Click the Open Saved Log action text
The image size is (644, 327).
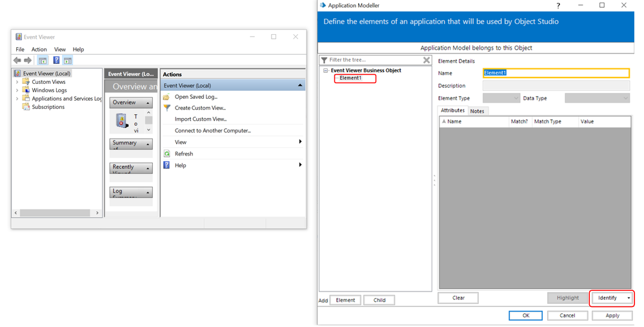click(x=196, y=97)
